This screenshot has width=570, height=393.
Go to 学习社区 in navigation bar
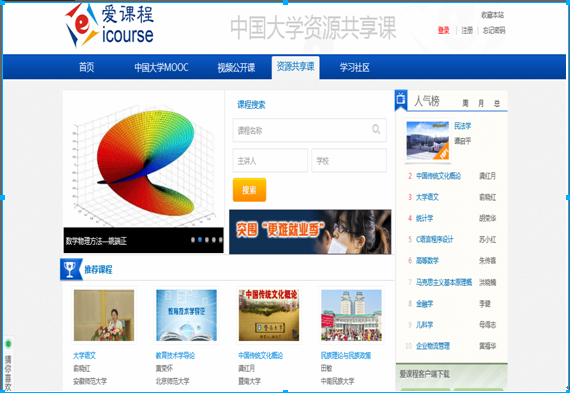(x=354, y=67)
